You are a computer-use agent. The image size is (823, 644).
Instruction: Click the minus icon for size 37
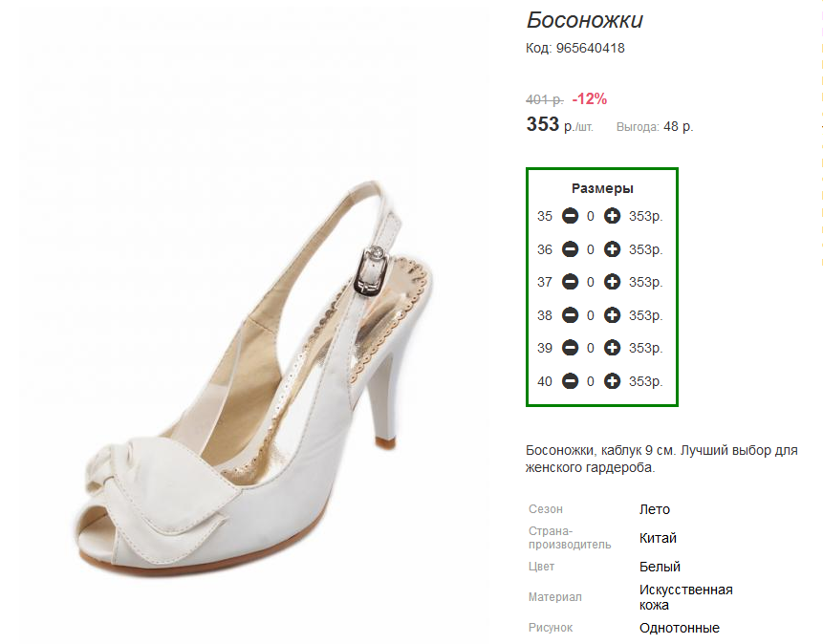[570, 282]
